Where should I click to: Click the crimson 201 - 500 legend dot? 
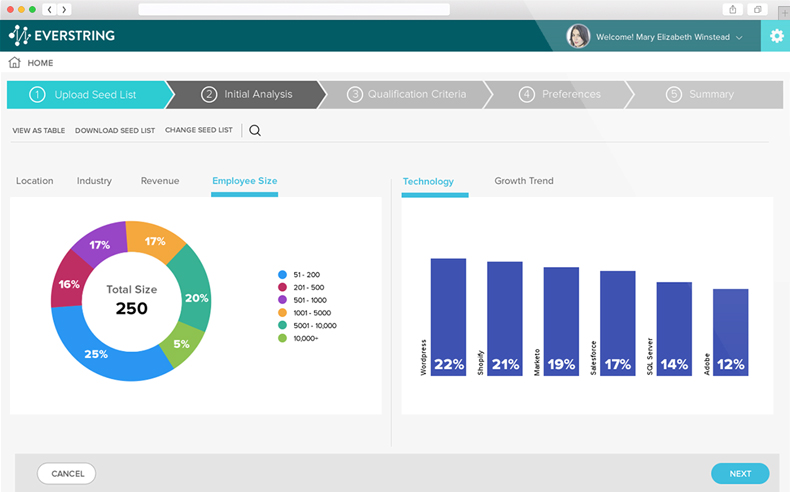click(282, 287)
